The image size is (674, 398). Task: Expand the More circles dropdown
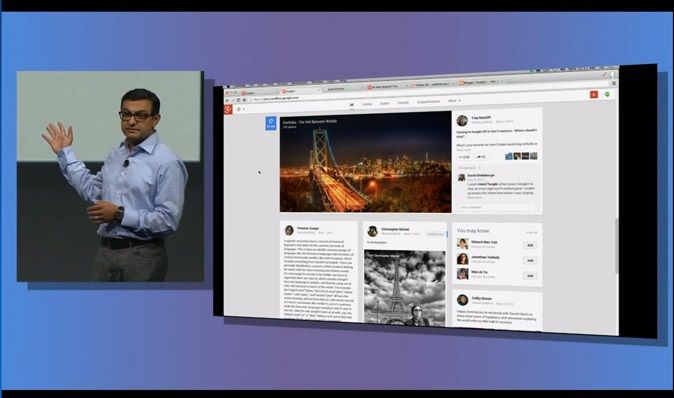click(x=454, y=101)
